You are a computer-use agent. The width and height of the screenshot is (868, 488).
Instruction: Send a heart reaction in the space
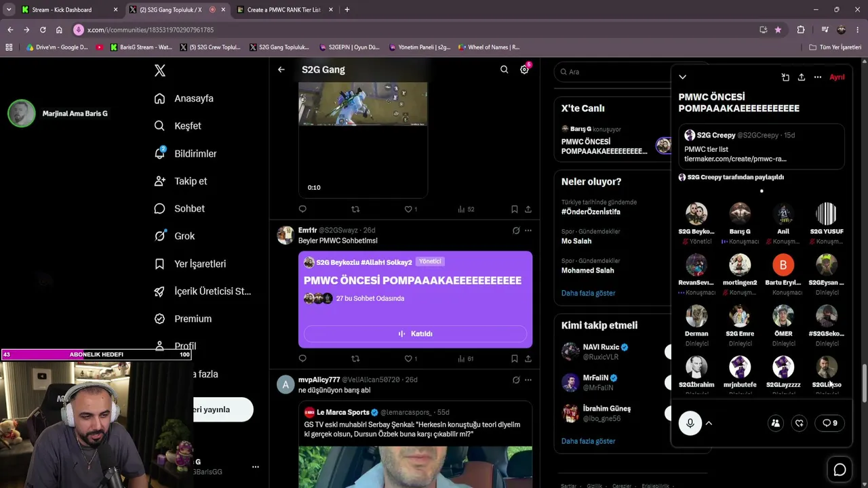pos(800,423)
